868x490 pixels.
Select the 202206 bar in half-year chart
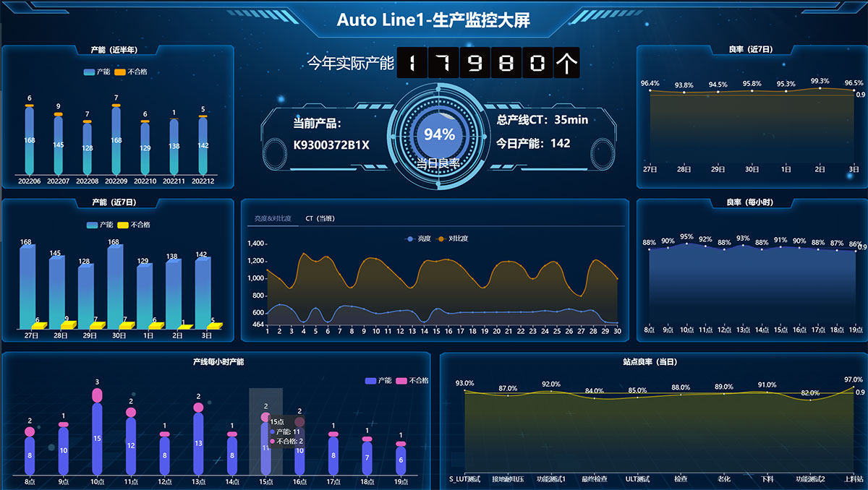pyautogui.click(x=30, y=140)
